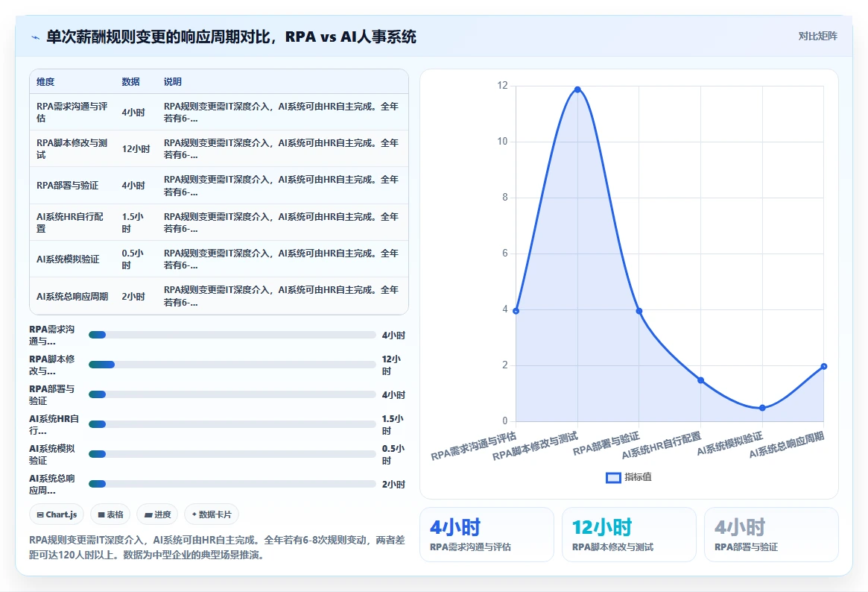
Task: Click the RPA脚本修改与测试 table row name
Action: [72, 149]
